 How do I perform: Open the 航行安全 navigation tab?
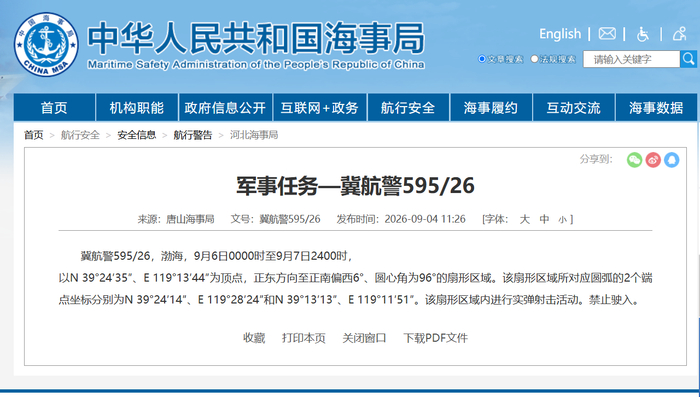pyautogui.click(x=408, y=108)
